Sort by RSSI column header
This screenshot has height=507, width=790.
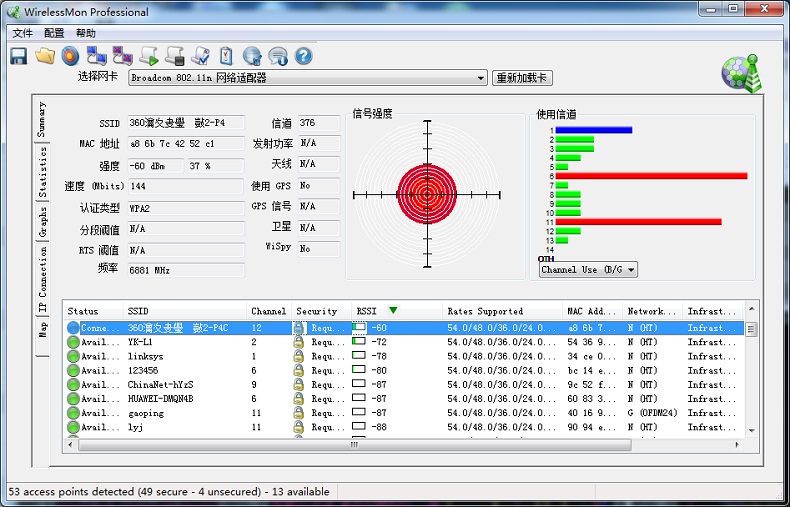pyautogui.click(x=397, y=311)
